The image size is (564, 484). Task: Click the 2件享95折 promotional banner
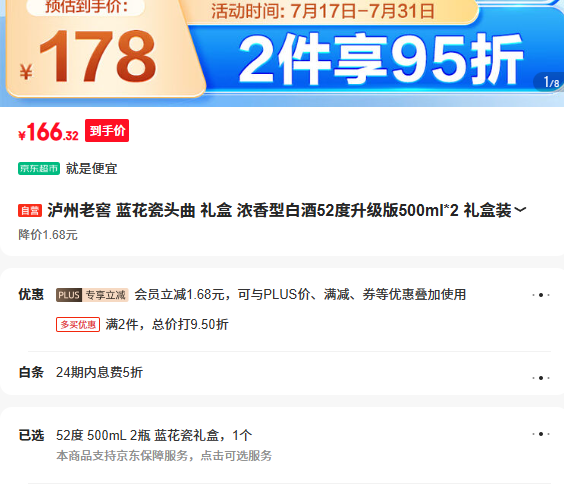click(x=381, y=59)
